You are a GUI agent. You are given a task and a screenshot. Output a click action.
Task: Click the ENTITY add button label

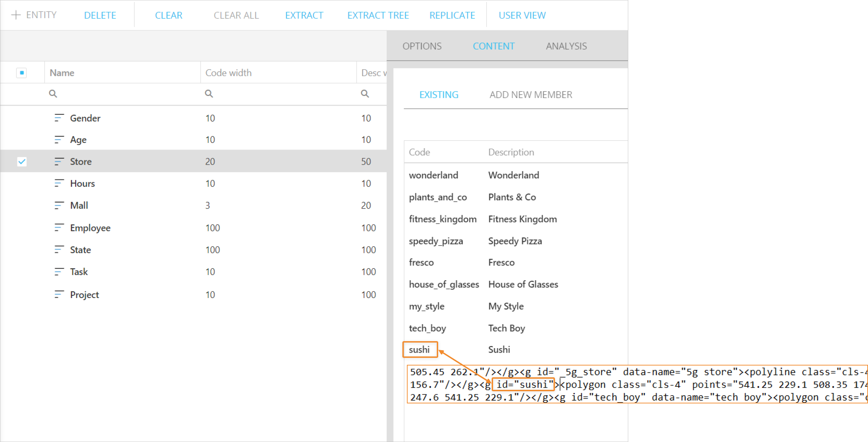[41, 15]
